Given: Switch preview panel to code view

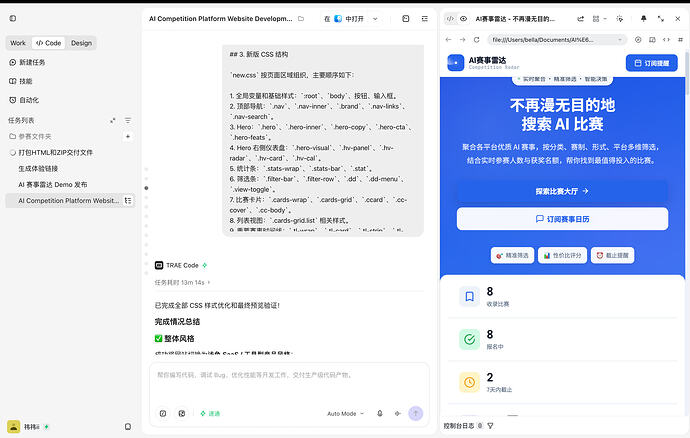Looking at the screenshot, I should (450, 19).
